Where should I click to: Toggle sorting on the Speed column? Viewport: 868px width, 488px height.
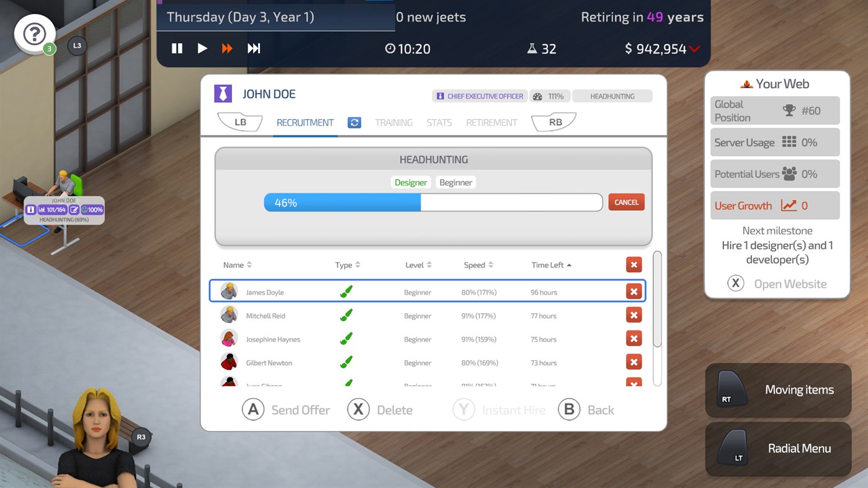(x=491, y=264)
